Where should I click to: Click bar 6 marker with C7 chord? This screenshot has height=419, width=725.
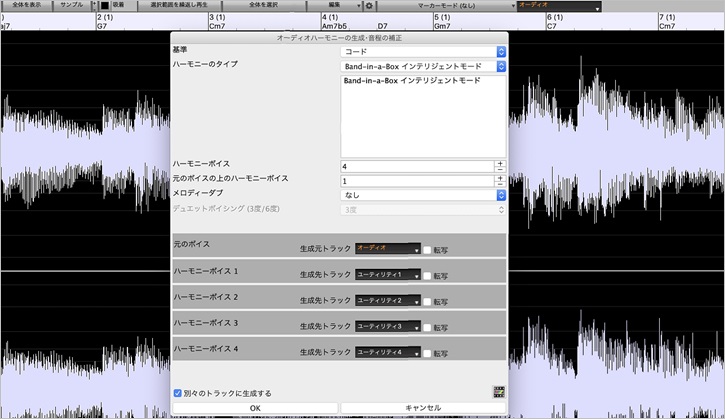point(555,22)
